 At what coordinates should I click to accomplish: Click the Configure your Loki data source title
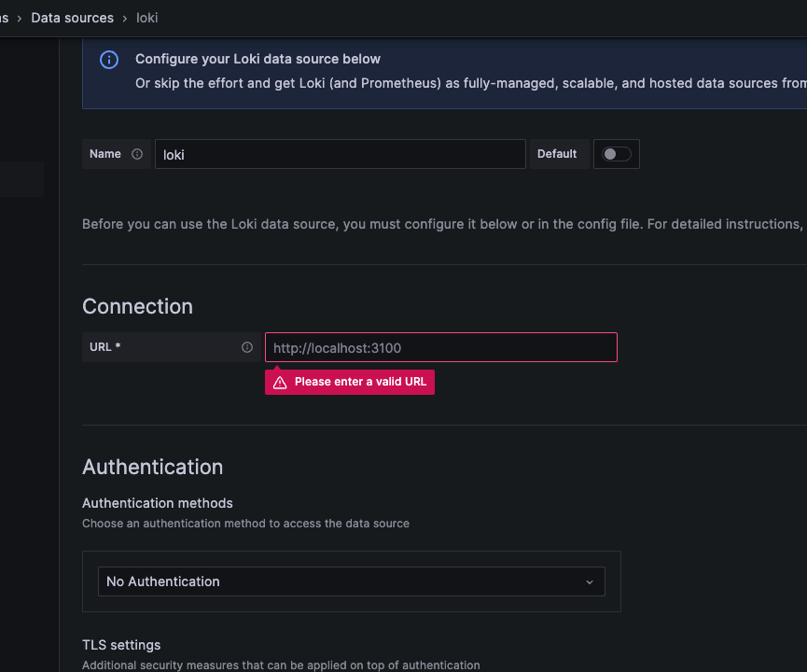257,59
